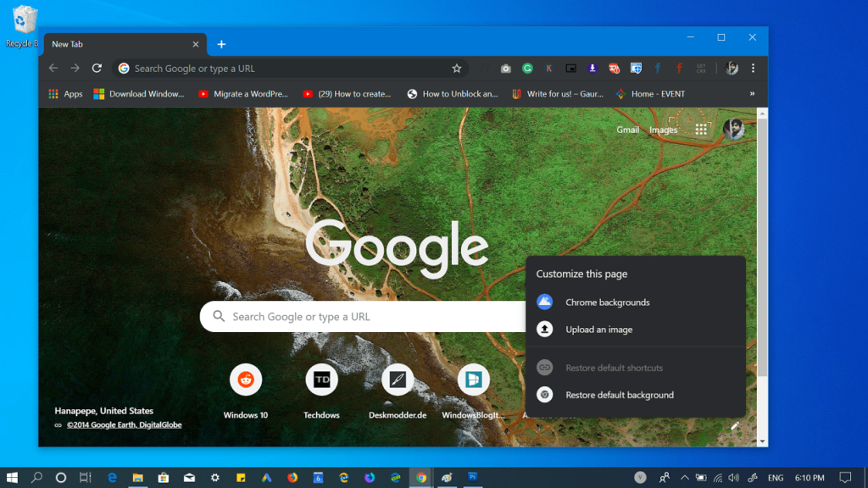Open the How to create YouTube bookmark
Image resolution: width=868 pixels, height=488 pixels.
coord(347,93)
